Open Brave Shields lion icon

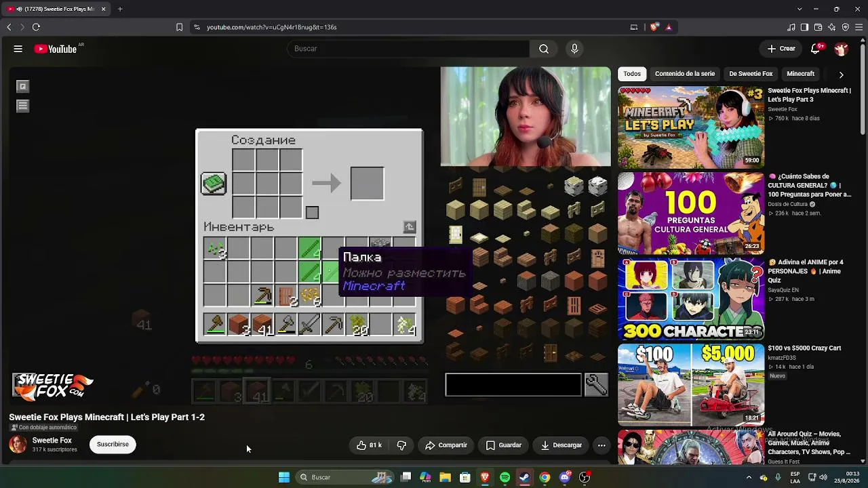pyautogui.click(x=654, y=27)
